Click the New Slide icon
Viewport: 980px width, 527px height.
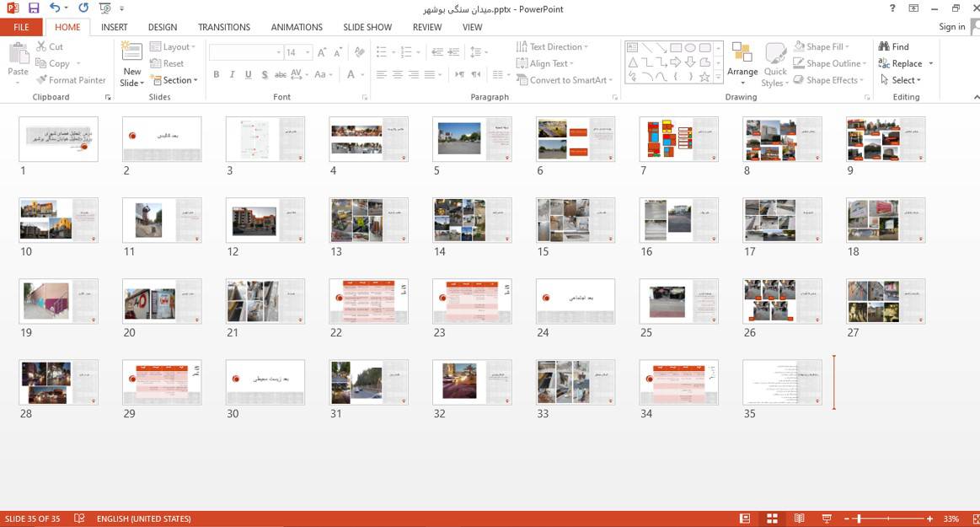tap(132, 53)
